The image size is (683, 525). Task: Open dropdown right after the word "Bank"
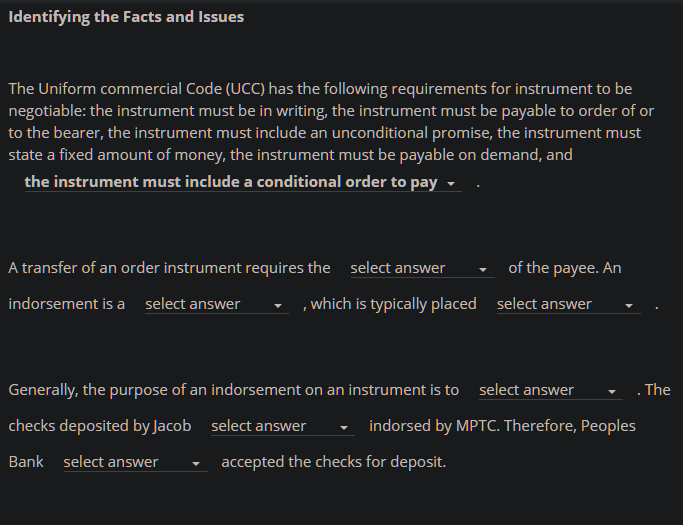tap(135, 462)
